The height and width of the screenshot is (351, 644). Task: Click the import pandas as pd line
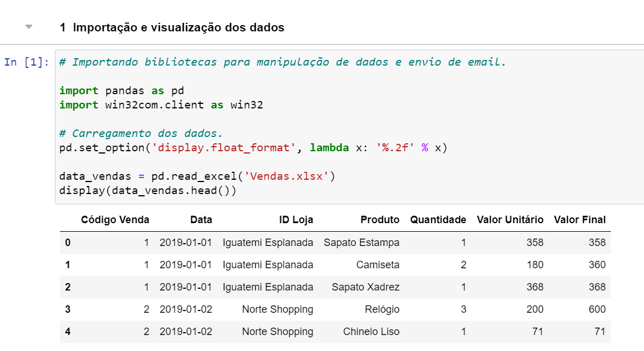coord(122,91)
